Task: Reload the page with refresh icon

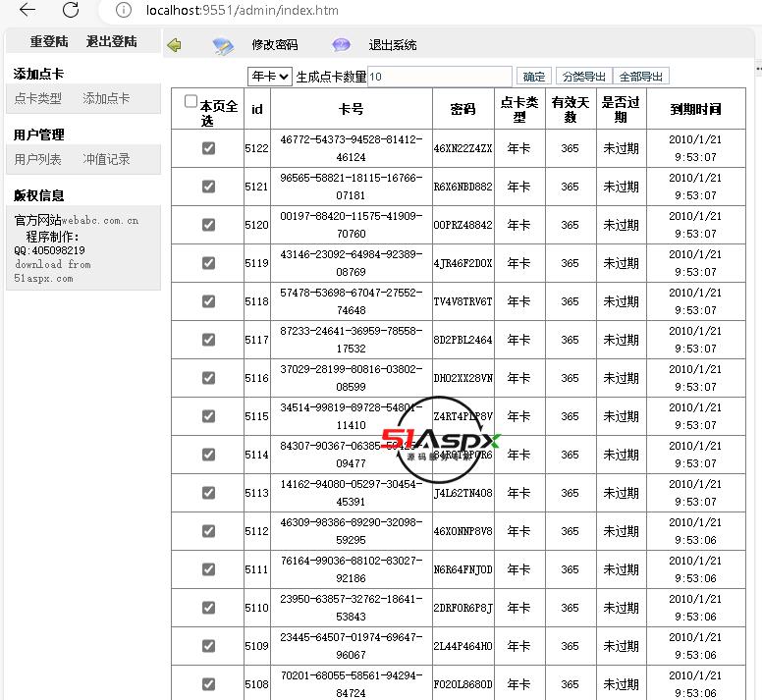Action: click(71, 10)
